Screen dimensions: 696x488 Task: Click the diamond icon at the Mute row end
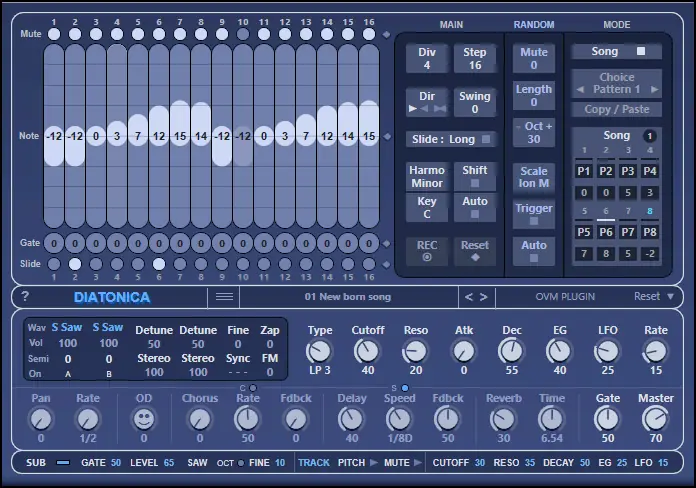tap(388, 35)
